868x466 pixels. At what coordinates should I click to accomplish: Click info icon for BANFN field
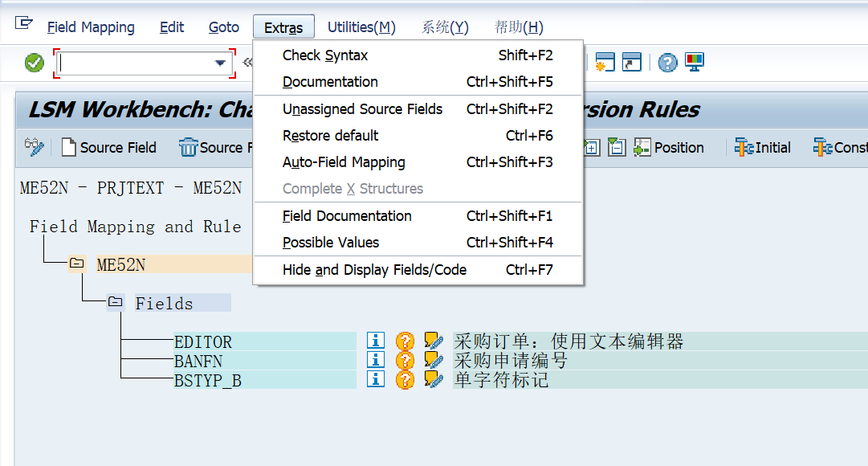[375, 360]
